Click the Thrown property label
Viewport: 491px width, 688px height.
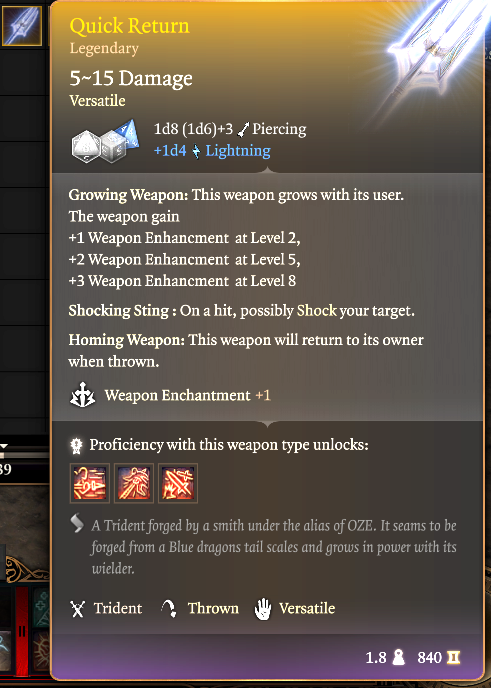pyautogui.click(x=213, y=608)
